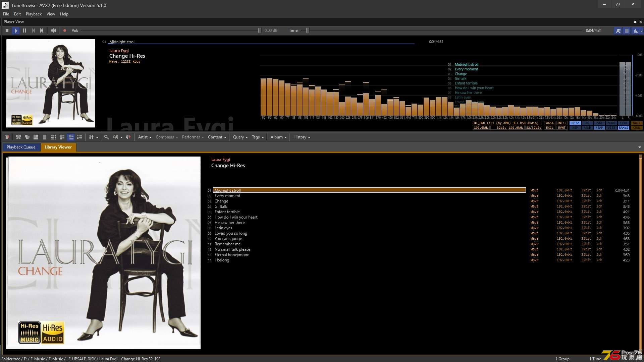644x362 pixels.
Task: Click the red-arrow icon right of the search filter
Action: (128, 137)
